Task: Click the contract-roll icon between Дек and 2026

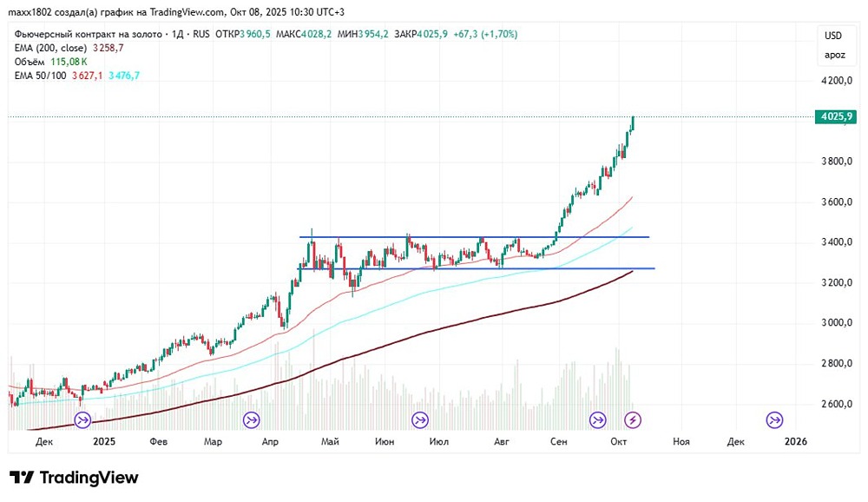Action: (x=774, y=420)
